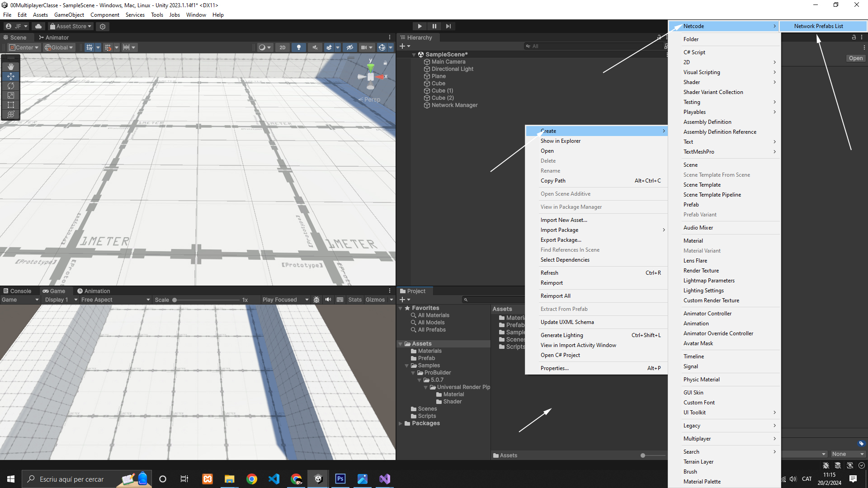Switch to the Animator tab

(x=54, y=38)
